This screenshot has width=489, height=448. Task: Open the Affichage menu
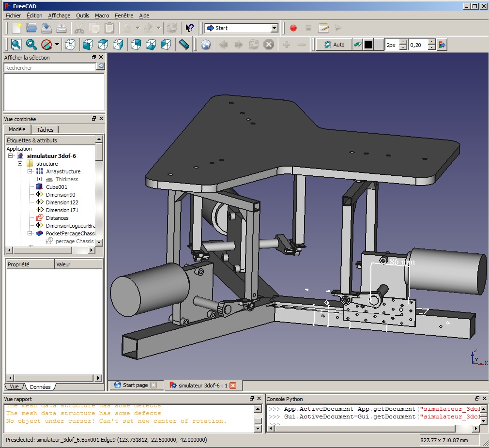[59, 15]
